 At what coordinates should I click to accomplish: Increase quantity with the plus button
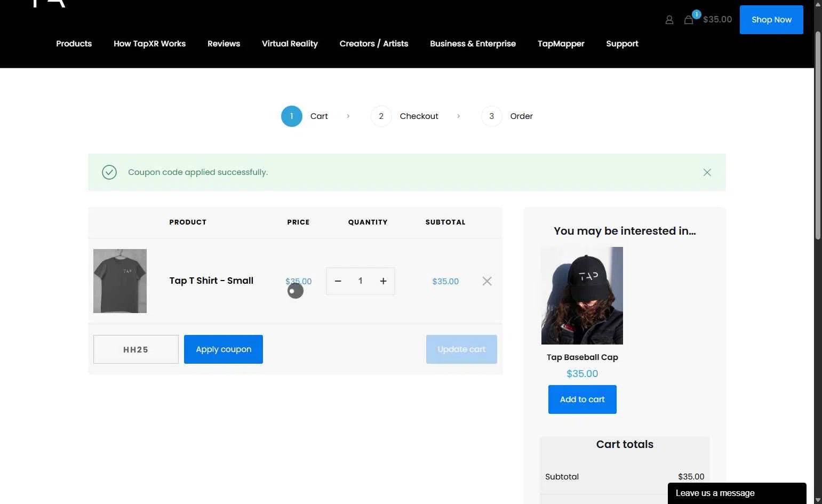click(383, 281)
